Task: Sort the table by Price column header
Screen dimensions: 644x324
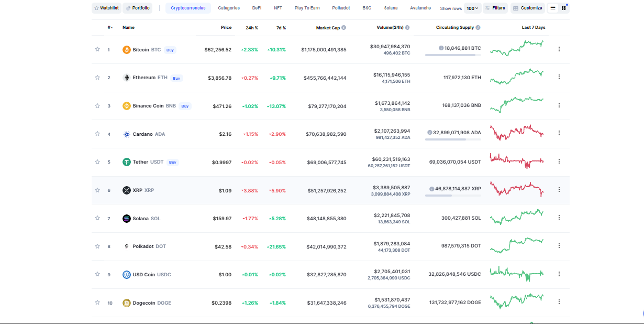Action: point(226,27)
